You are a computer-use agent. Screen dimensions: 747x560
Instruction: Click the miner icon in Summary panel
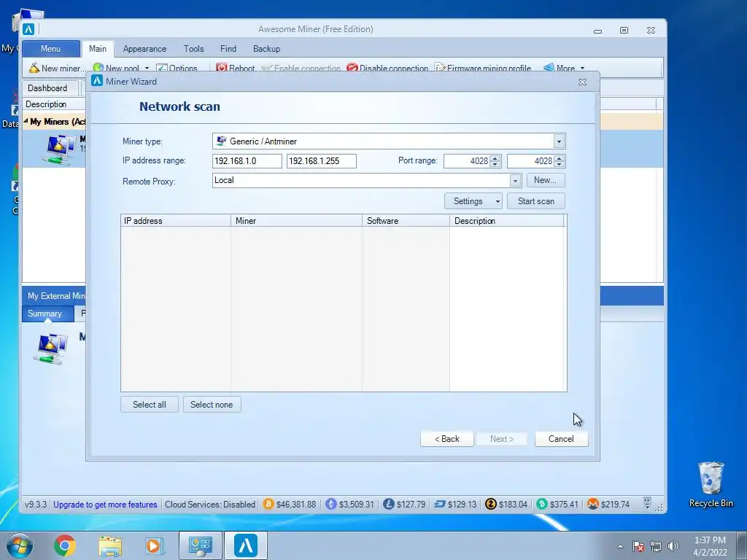[50, 349]
